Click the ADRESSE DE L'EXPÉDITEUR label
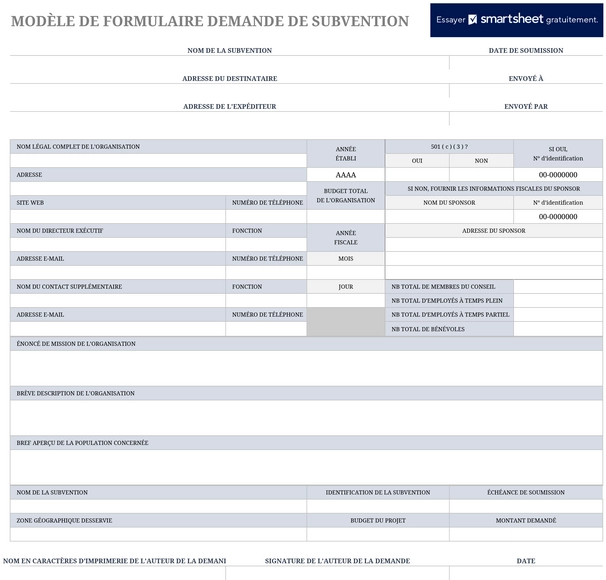The width and height of the screenshot is (606, 580). pos(230,106)
